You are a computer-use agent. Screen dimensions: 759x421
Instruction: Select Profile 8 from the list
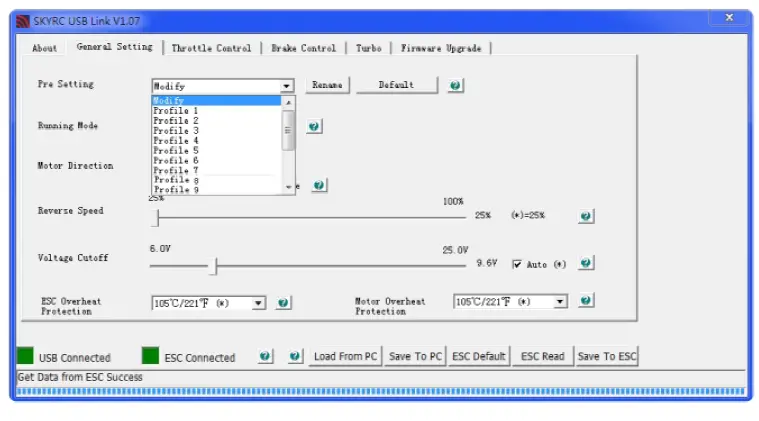216,180
